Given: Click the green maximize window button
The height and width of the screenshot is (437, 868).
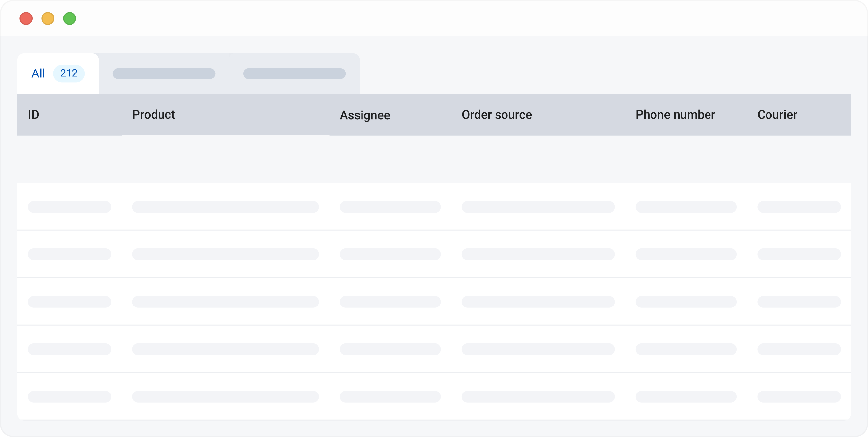Looking at the screenshot, I should click(x=70, y=18).
